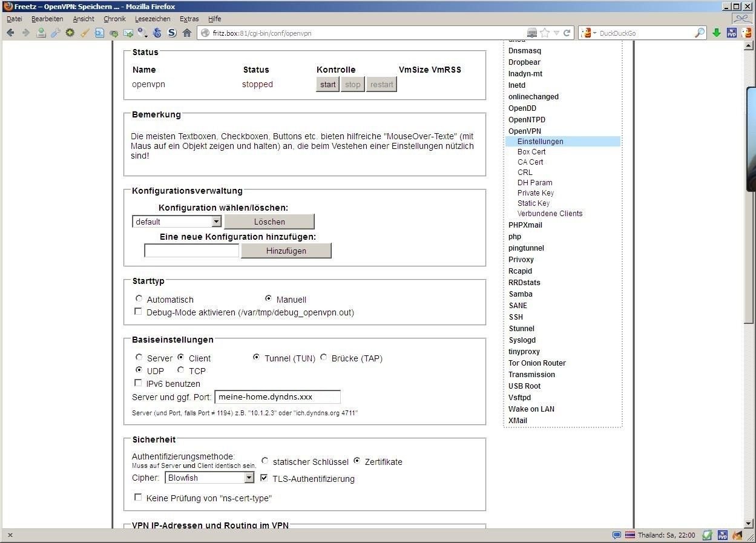The image size is (756, 543).
Task: Click the vertical scrollbar down arrow
Action: coord(749,524)
